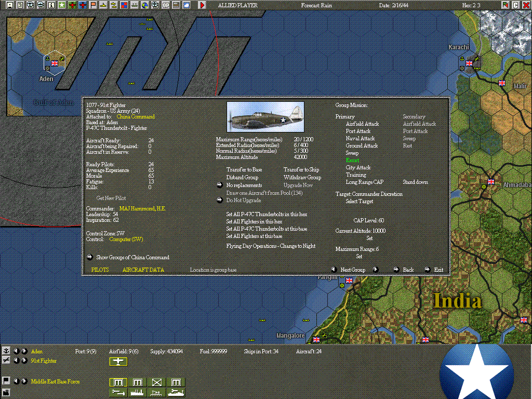Click the anchor icon beside Aden
This screenshot has height=399, width=532.
[x=6, y=351]
